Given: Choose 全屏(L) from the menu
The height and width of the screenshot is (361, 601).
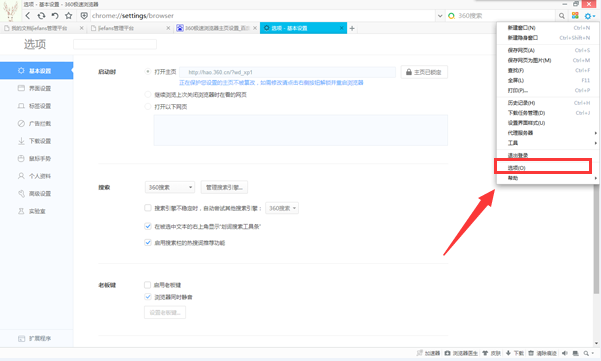Looking at the screenshot, I should coord(547,80).
